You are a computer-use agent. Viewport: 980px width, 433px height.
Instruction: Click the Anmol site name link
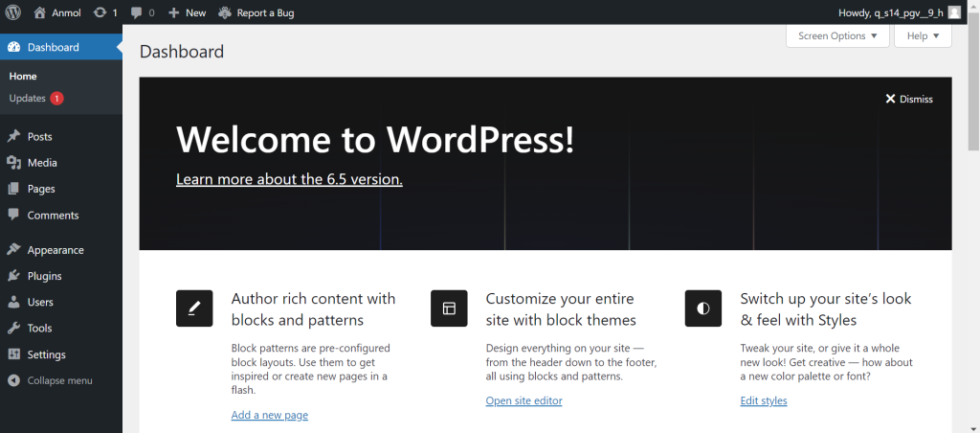coord(66,12)
